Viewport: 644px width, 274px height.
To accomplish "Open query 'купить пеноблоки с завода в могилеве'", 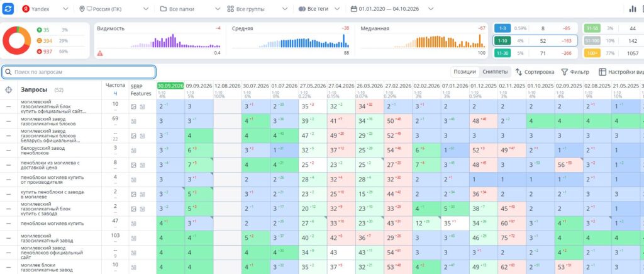I will click(x=52, y=195).
